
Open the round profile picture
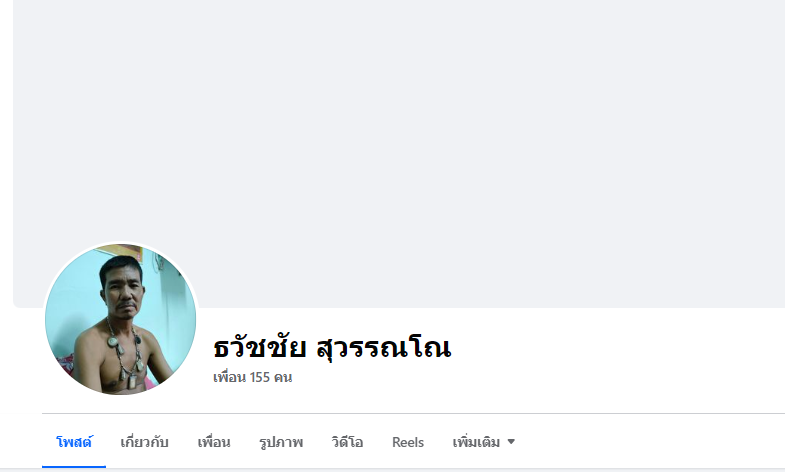click(x=121, y=319)
